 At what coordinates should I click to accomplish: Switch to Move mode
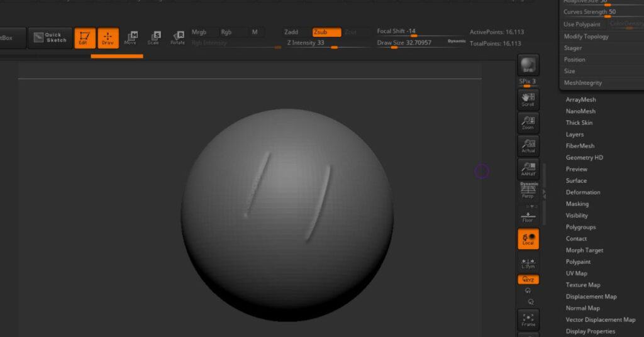click(131, 38)
